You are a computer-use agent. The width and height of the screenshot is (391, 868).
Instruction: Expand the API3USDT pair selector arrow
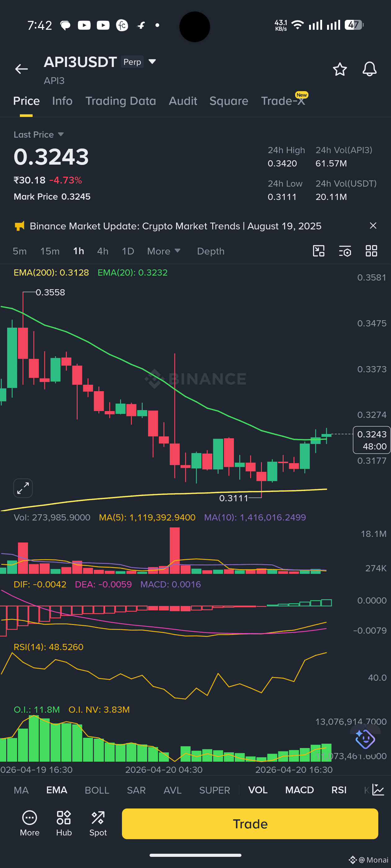click(152, 62)
